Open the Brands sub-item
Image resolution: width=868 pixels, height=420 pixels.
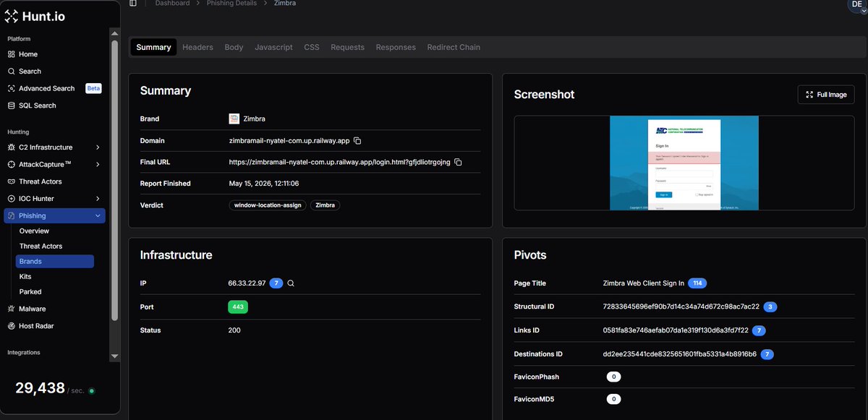(x=55, y=262)
